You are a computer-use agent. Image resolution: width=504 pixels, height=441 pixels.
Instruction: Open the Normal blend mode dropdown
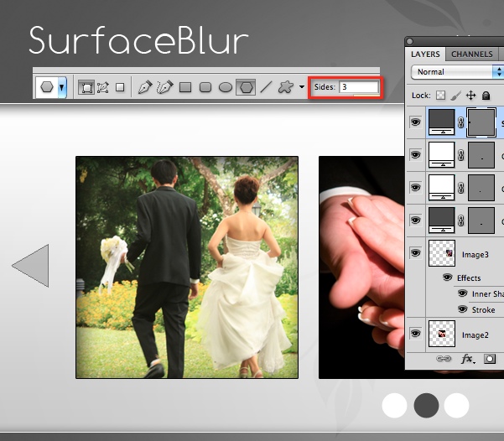(457, 71)
